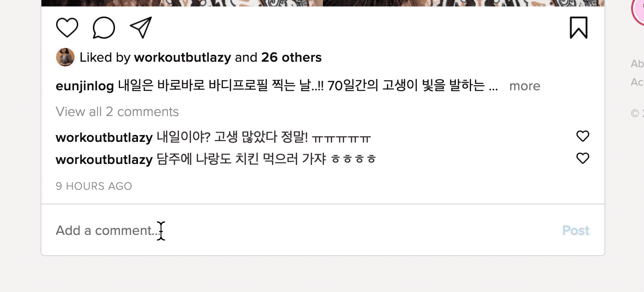Open the small liker avatar next to Liked by

65,58
